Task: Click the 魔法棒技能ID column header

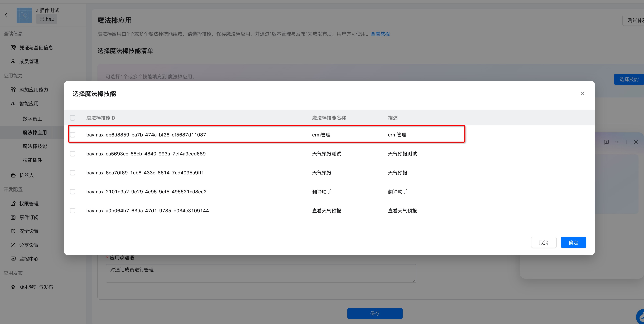Action: 100,118
